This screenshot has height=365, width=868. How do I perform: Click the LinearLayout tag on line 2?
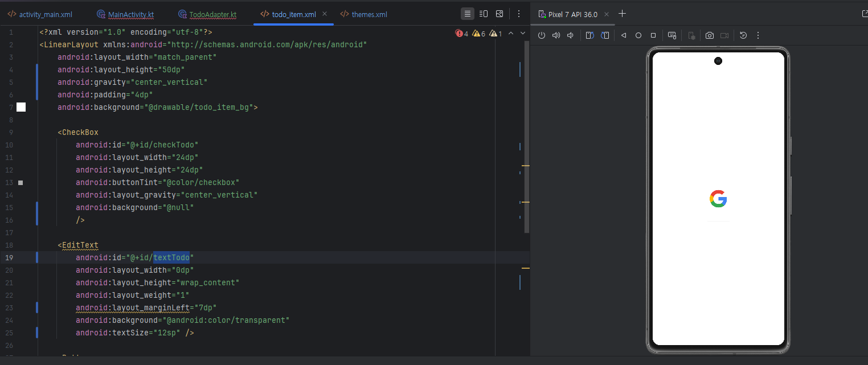click(x=71, y=44)
